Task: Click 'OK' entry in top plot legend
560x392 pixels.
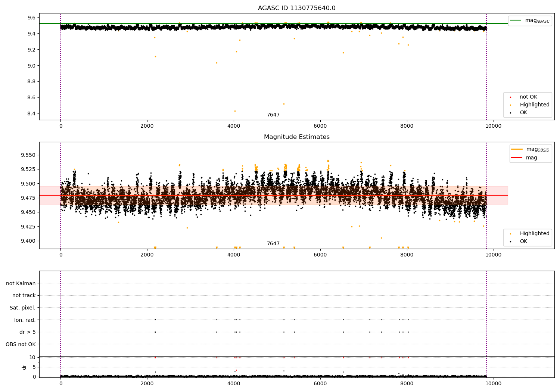Action: (x=523, y=113)
